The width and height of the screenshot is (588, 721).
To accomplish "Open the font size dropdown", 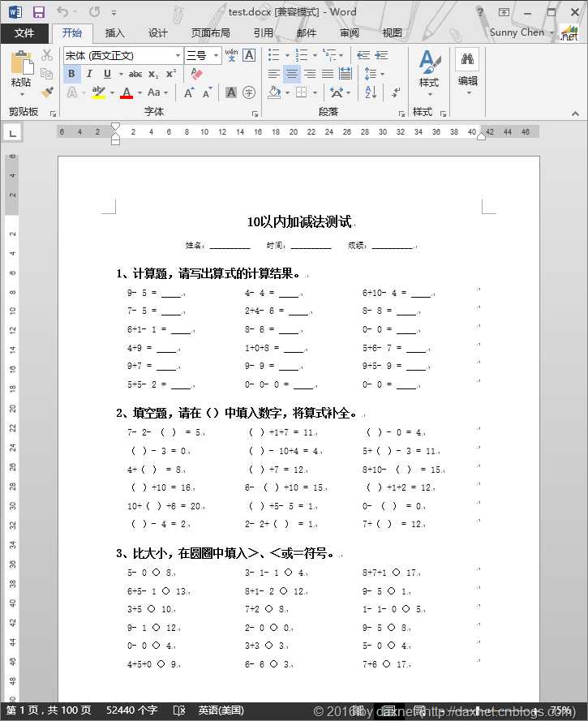I will 216,56.
